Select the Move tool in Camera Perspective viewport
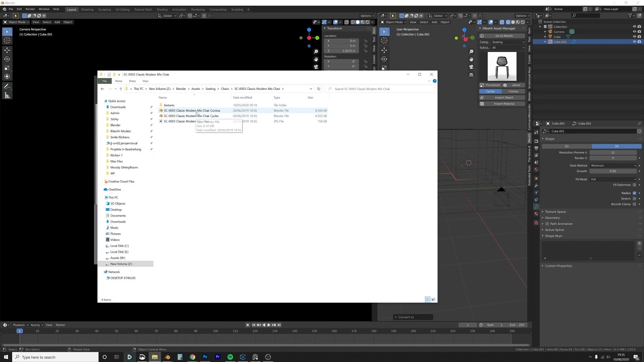644x362 pixels. (x=7, y=50)
